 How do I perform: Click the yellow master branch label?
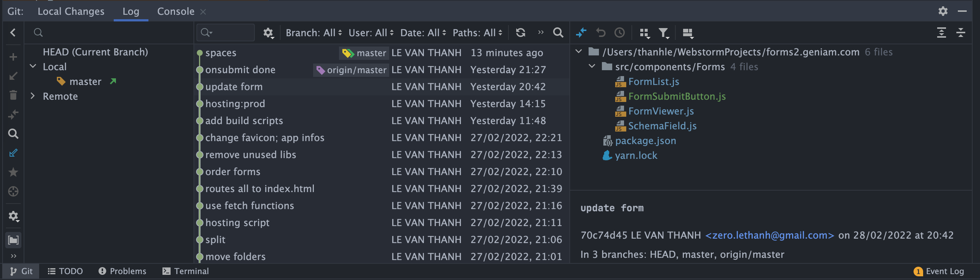pos(364,53)
